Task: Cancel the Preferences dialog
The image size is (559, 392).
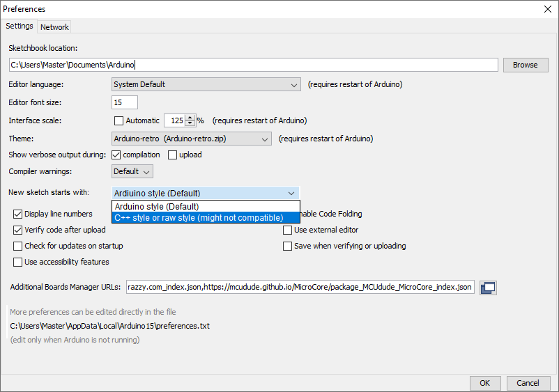Action: pos(528,383)
